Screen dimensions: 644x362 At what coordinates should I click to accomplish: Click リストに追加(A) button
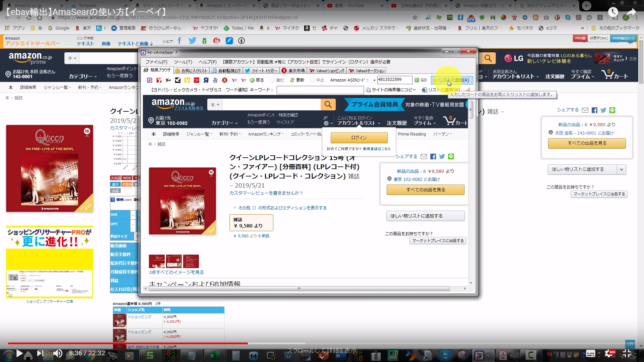coord(452,80)
